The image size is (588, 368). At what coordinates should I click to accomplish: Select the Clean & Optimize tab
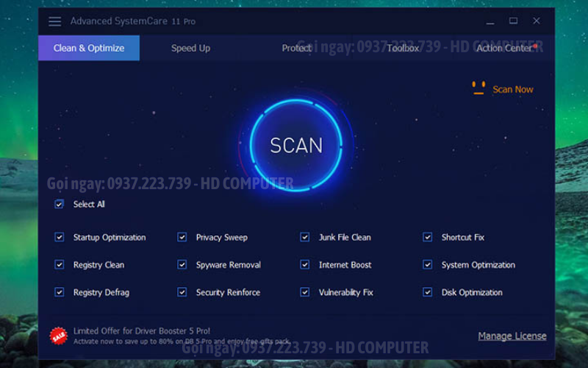pos(89,49)
